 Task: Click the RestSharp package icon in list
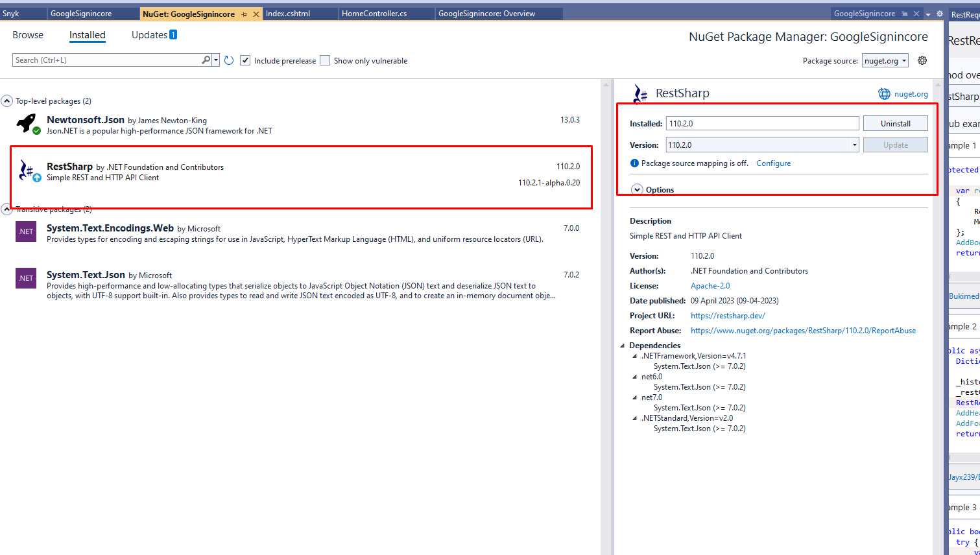tap(27, 171)
